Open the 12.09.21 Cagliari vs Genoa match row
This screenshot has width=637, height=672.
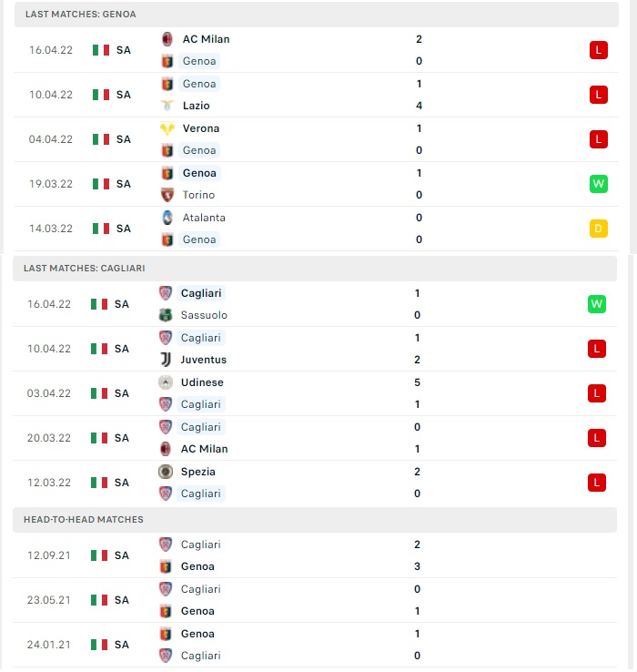point(315,555)
